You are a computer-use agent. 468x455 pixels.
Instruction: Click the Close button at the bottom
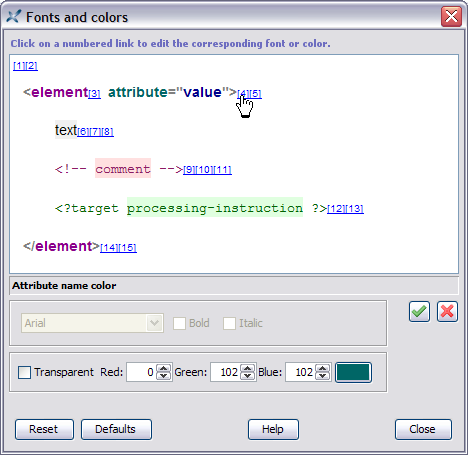423,429
